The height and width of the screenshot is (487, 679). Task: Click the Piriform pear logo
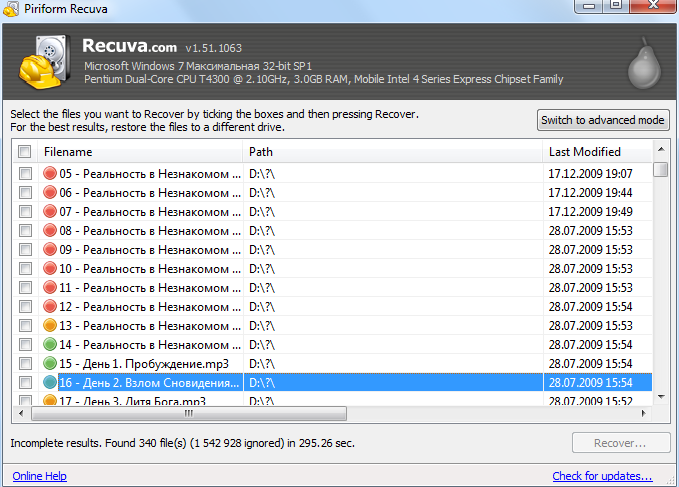click(x=644, y=63)
